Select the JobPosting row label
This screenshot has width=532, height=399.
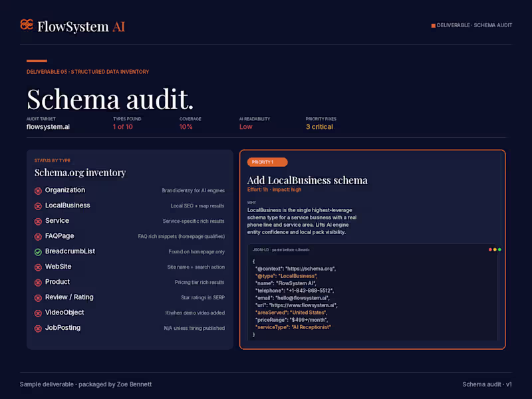63,328
